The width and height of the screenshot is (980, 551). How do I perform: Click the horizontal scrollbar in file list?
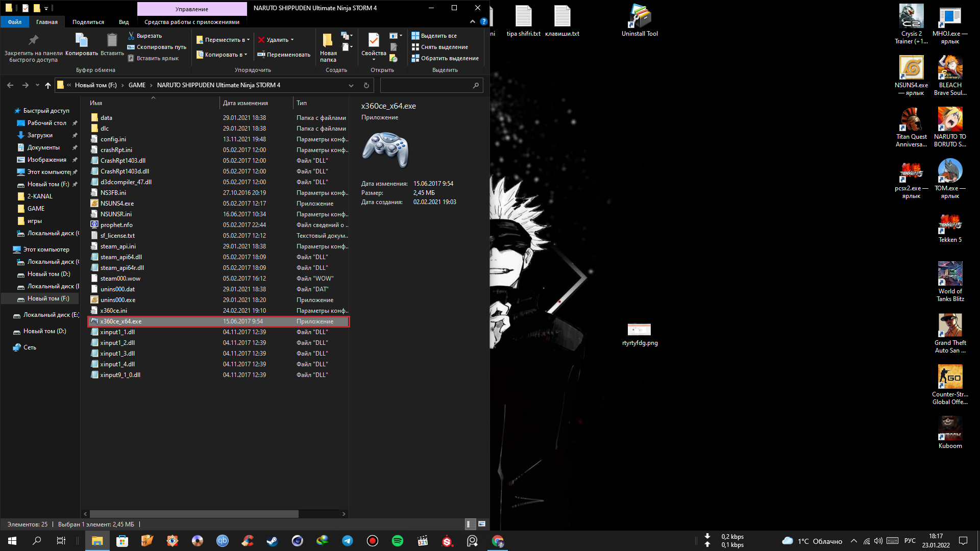pos(194,514)
